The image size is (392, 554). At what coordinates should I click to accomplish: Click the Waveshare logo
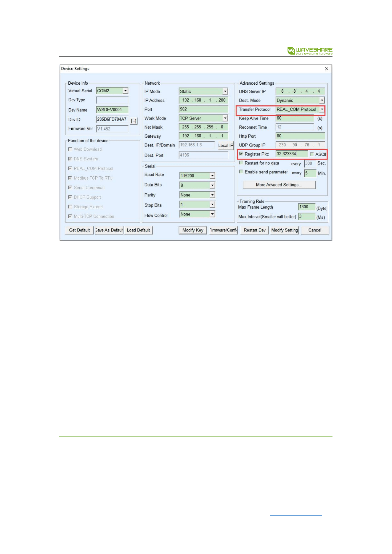point(310,51)
